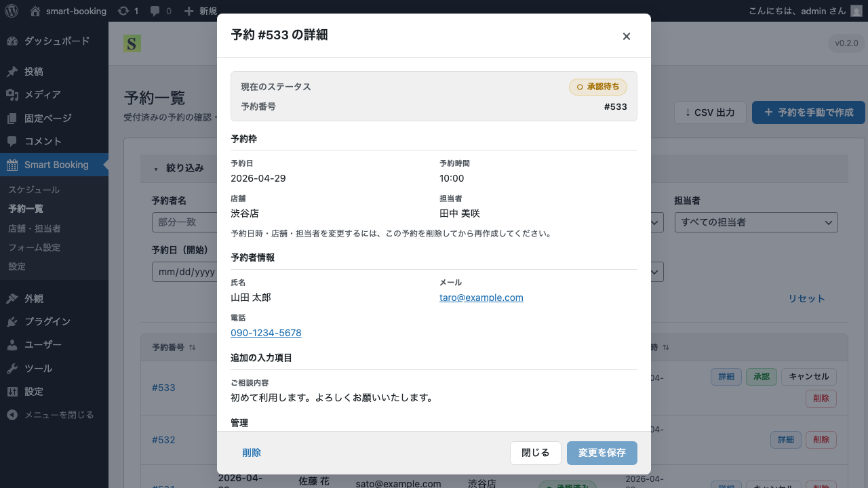Click the 予約者名 search field
This screenshot has height=488, width=868.
point(184,222)
